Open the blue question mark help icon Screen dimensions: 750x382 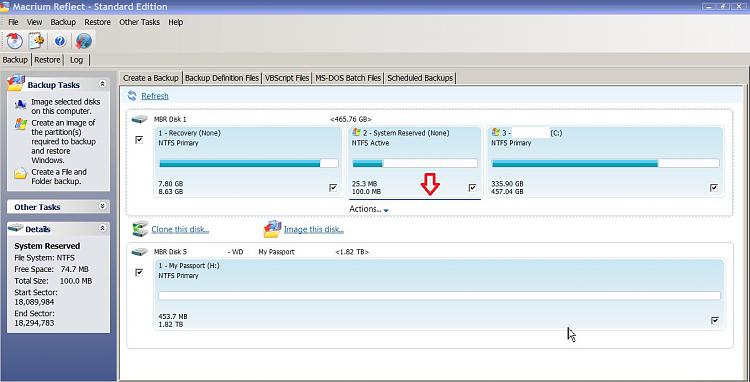(x=60, y=41)
